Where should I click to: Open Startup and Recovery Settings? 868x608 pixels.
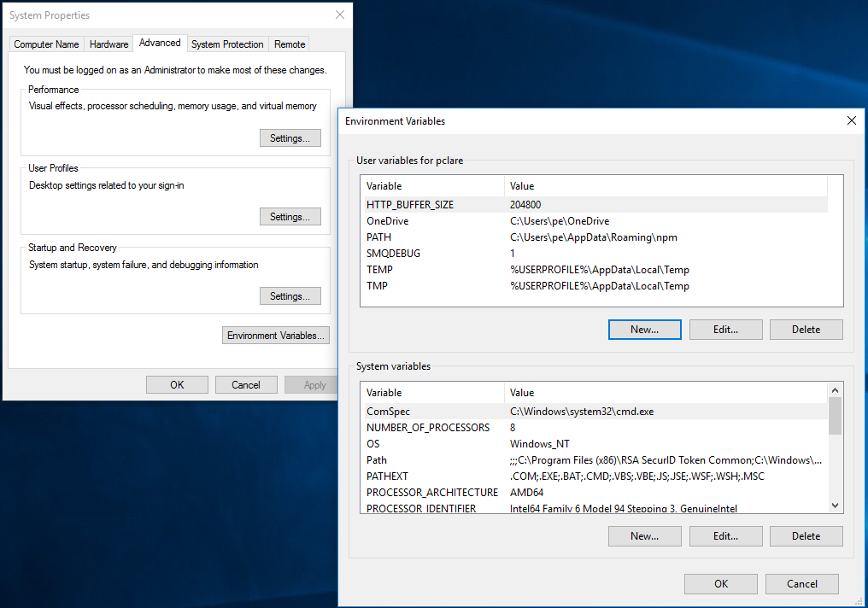point(290,296)
